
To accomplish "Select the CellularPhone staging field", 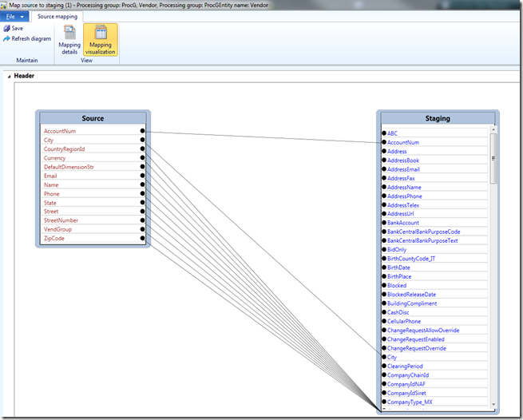I will (404, 321).
